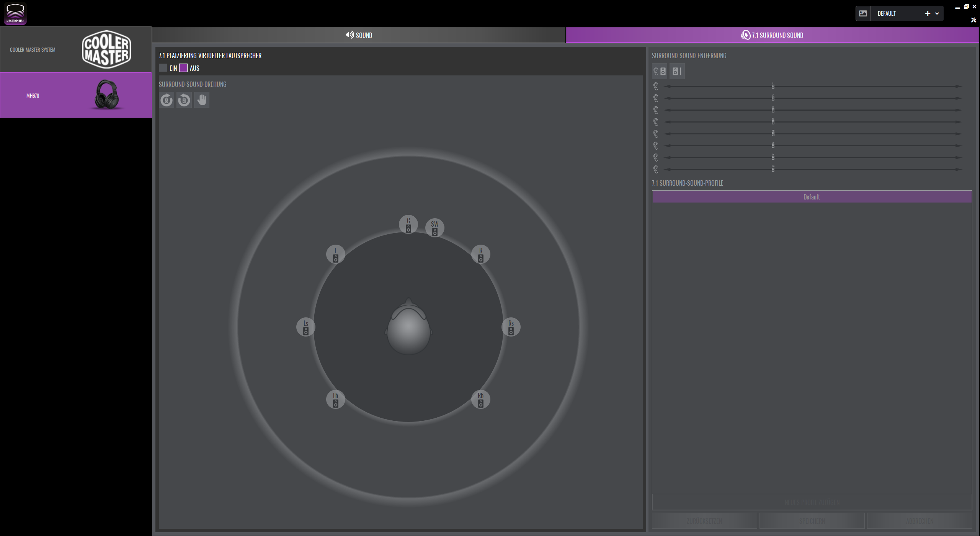Image resolution: width=980 pixels, height=536 pixels.
Task: Add a new profile with plus button
Action: coord(928,13)
